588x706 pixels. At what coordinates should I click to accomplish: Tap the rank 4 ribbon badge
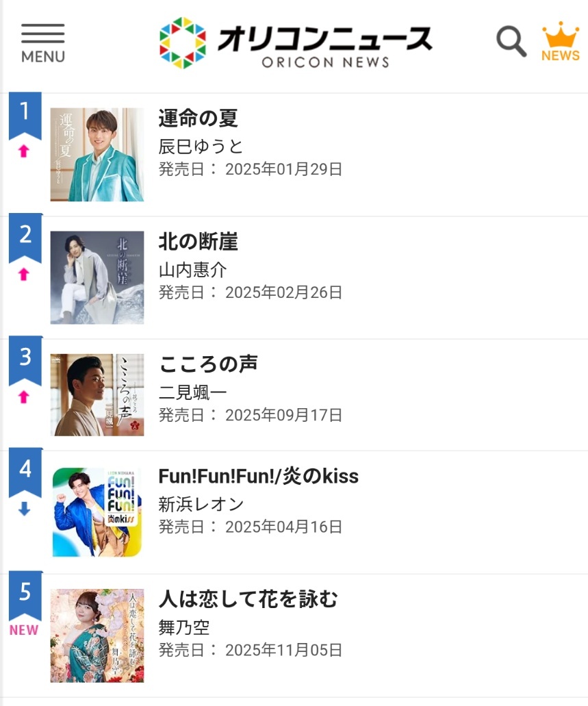pos(25,470)
